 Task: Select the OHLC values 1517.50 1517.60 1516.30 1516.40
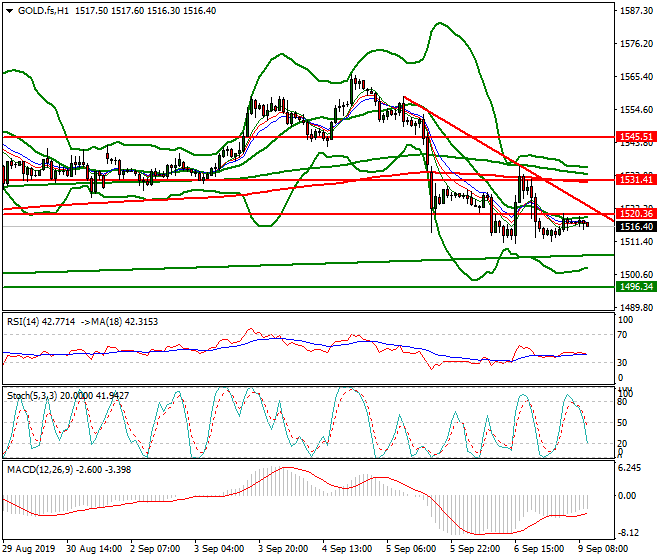coord(146,11)
